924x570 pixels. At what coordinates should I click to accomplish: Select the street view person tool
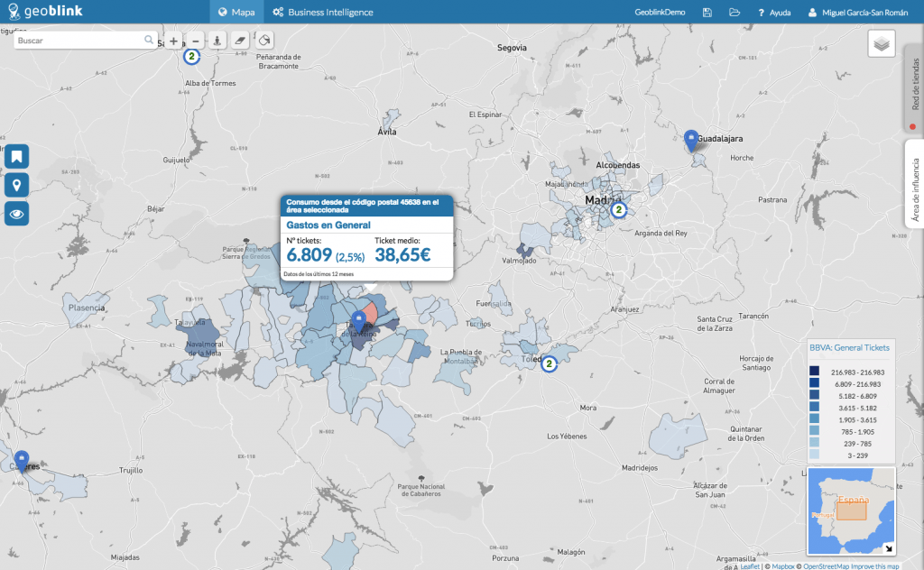[x=217, y=41]
